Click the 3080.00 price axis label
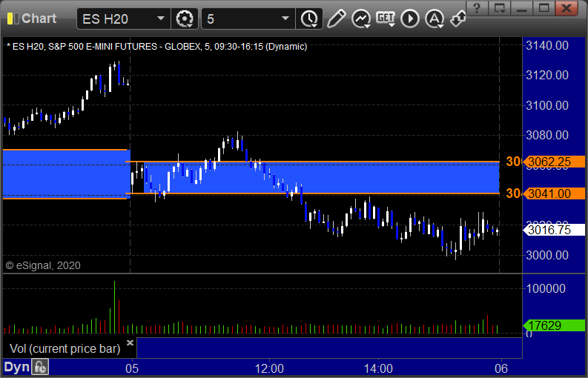Screen dimensions: 588x378 (x=547, y=135)
